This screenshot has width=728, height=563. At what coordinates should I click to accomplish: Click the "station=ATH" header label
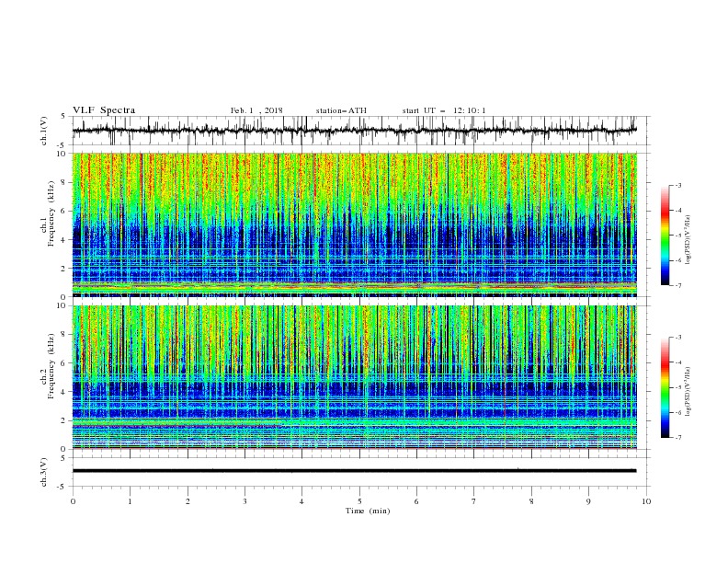pyautogui.click(x=341, y=110)
